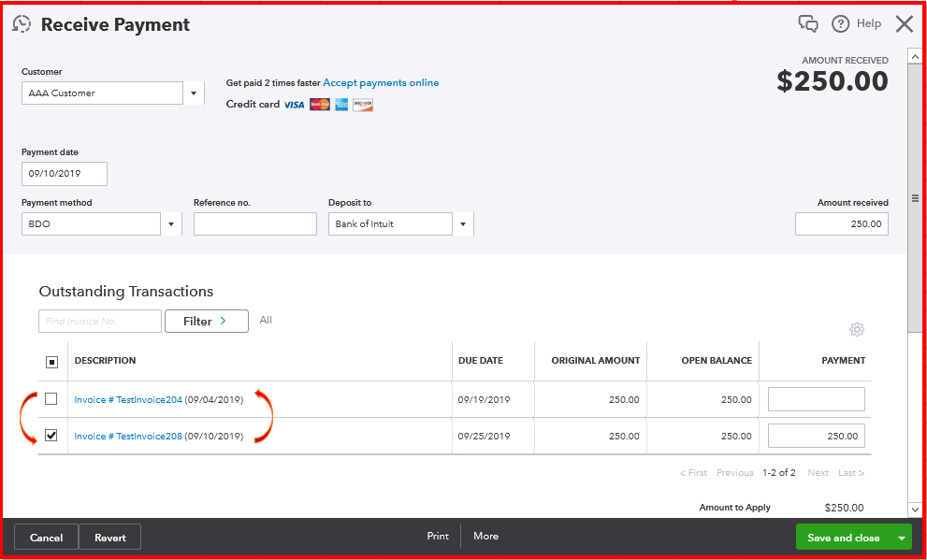The width and height of the screenshot is (927, 560).
Task: Open the More menu in bottom bar
Action: [486, 537]
